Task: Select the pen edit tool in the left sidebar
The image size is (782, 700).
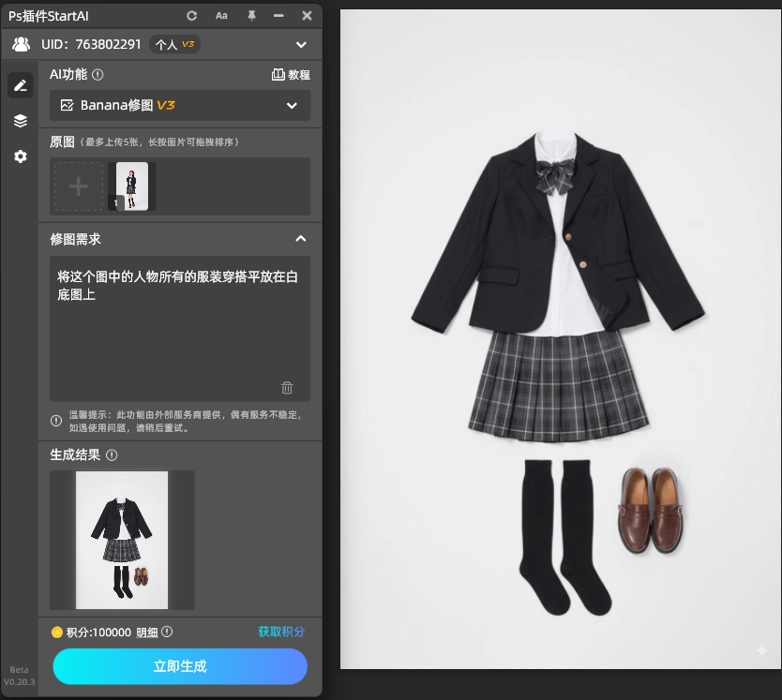Action: coord(20,85)
